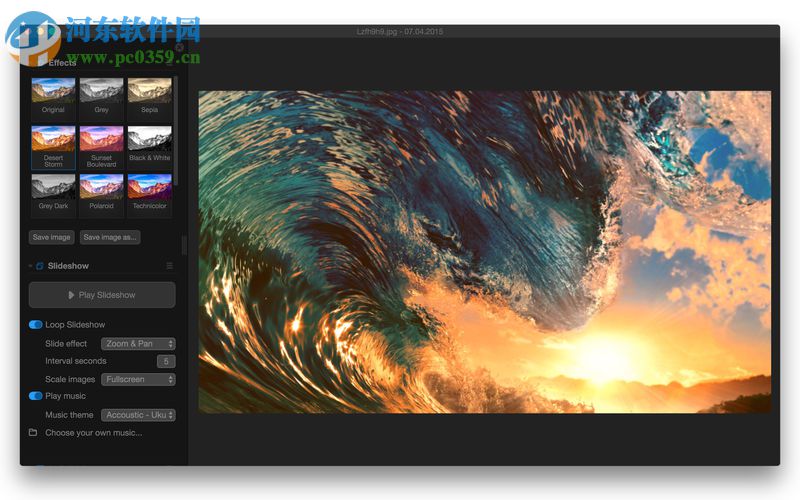Click the Slide effect label
The width and height of the screenshot is (800, 500).
66,344
